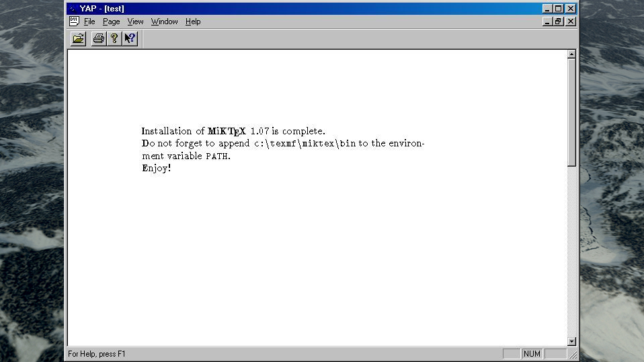
Task: Click the path 'c:\texmf\miktex\bin' text
Action: click(x=305, y=144)
